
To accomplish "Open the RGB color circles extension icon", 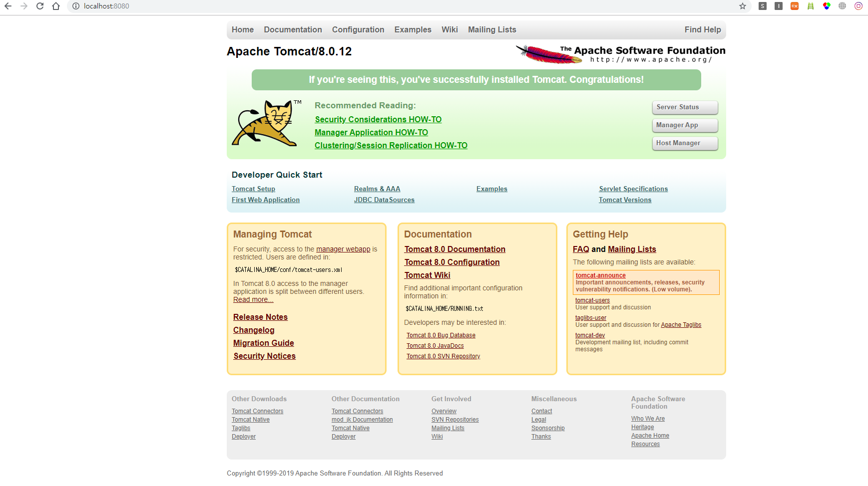I will point(827,6).
